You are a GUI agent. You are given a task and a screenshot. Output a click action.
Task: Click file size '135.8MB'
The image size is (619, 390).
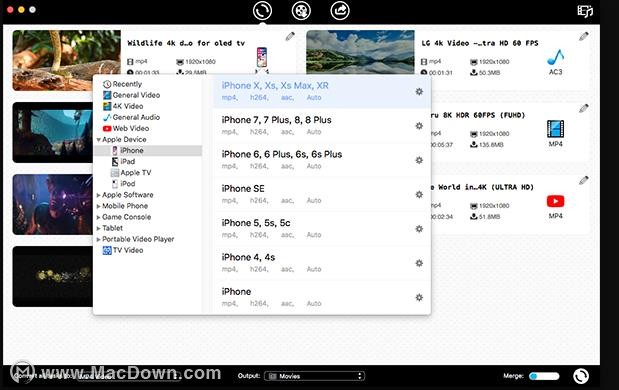[491, 145]
